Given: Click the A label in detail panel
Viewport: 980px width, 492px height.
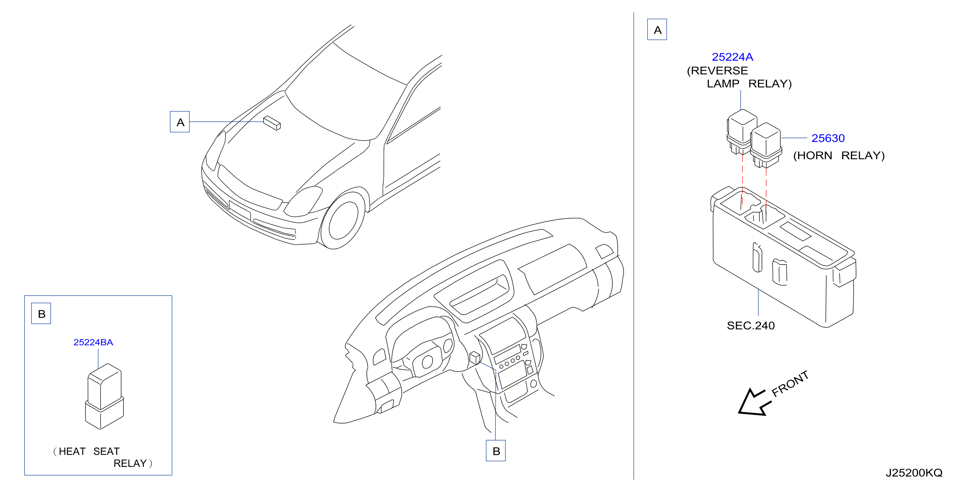Looking at the screenshot, I should (x=657, y=29).
